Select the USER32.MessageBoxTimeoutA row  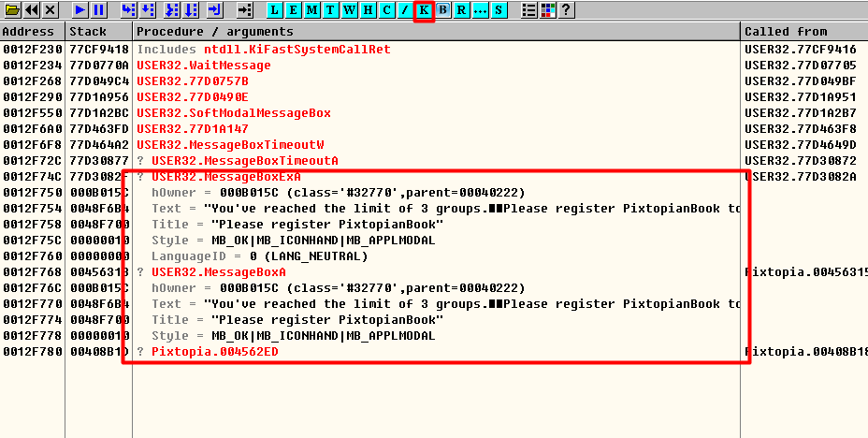(434, 161)
